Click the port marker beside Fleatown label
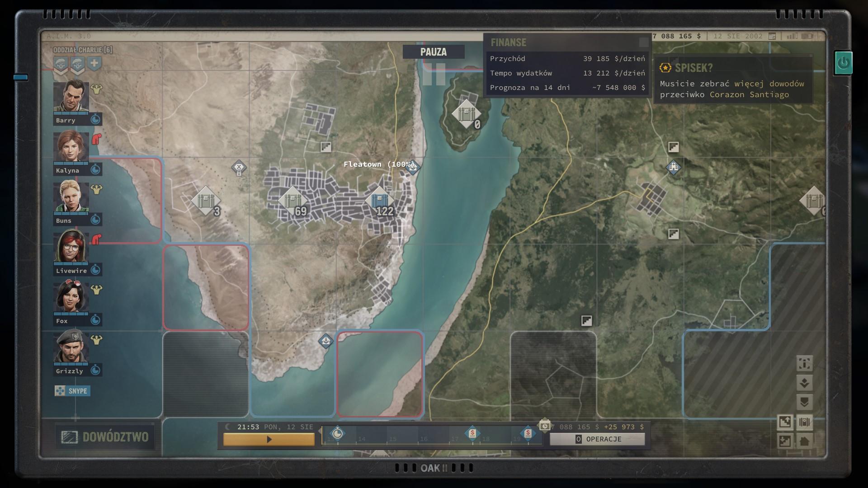 click(412, 167)
